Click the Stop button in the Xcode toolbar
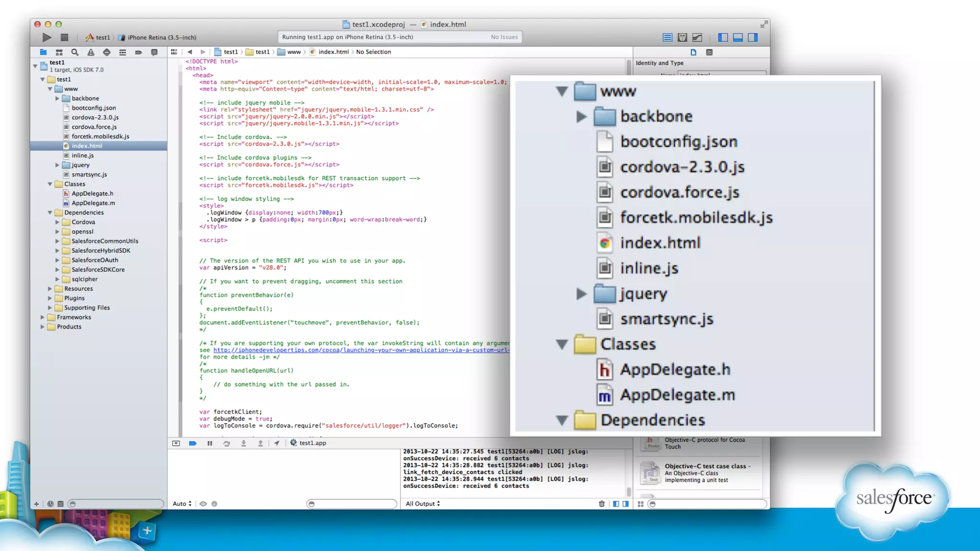Viewport: 980px width, 551px height. 65,37
